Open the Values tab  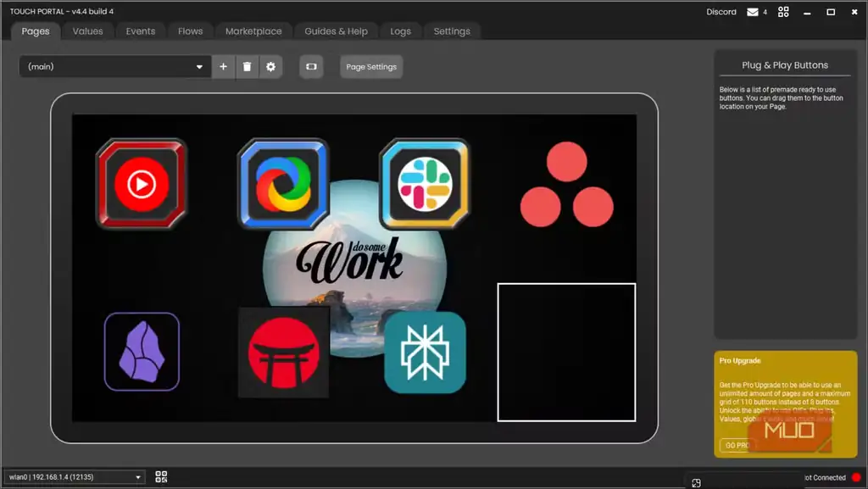click(x=87, y=31)
